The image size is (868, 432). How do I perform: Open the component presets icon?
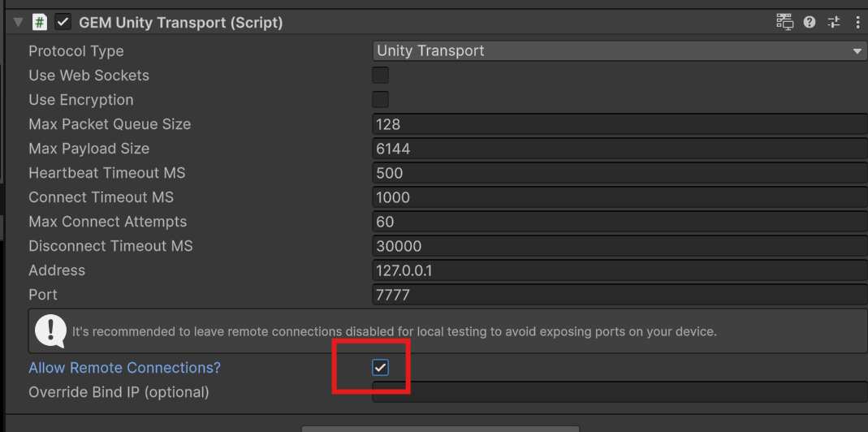point(834,22)
